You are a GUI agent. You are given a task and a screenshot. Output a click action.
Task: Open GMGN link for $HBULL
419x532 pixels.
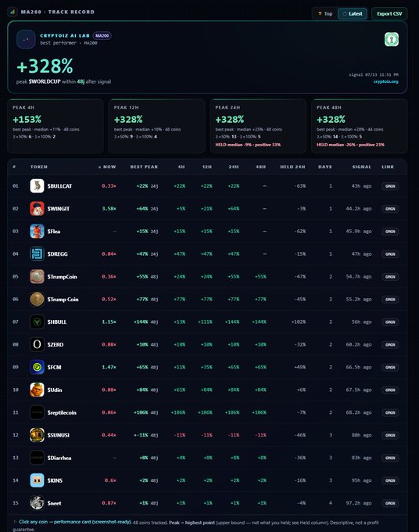point(390,322)
